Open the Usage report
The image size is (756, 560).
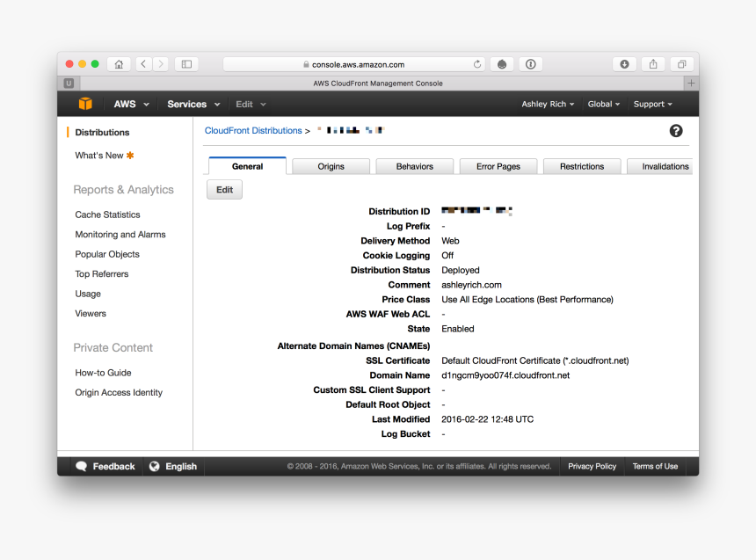[88, 294]
